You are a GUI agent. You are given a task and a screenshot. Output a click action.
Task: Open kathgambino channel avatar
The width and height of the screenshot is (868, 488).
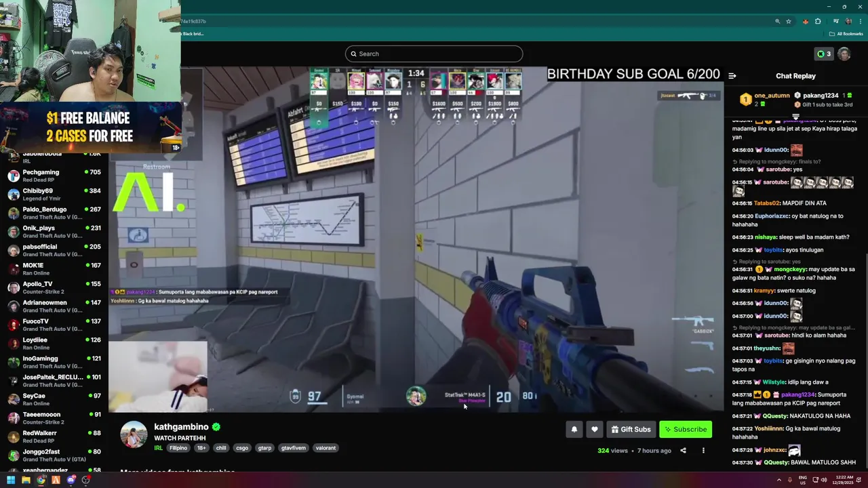click(134, 434)
